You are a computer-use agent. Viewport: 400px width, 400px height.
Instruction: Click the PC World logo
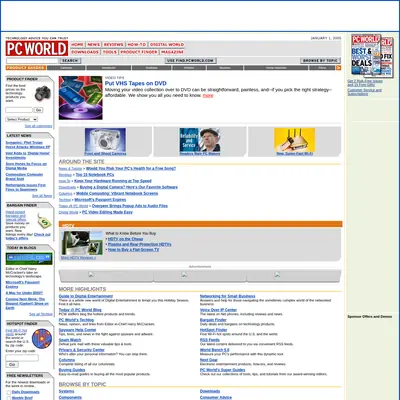(37, 49)
